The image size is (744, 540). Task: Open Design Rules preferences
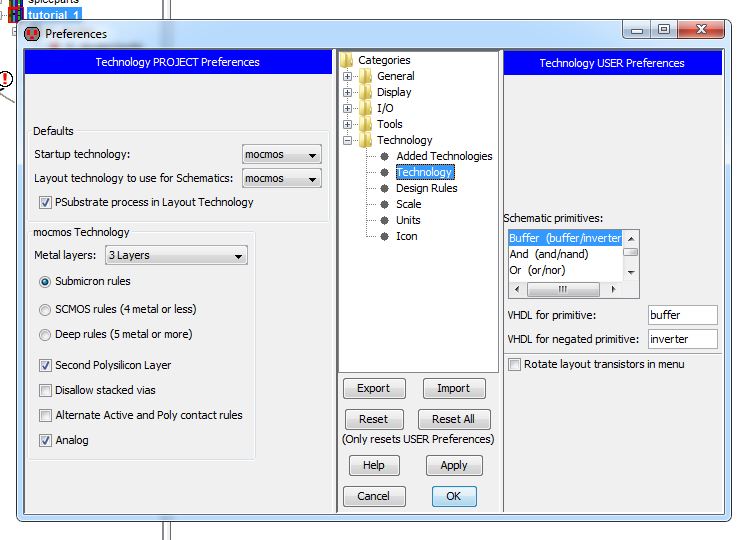(427, 188)
